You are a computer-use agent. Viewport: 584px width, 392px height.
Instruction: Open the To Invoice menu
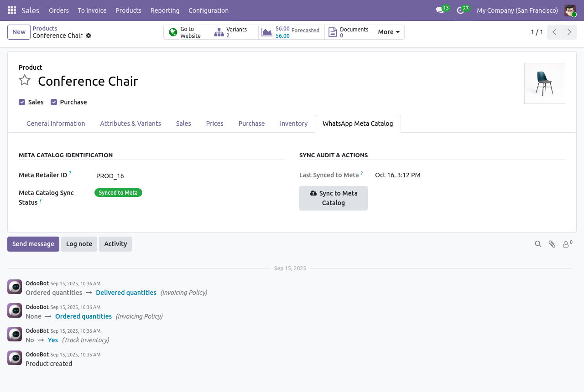coord(92,10)
